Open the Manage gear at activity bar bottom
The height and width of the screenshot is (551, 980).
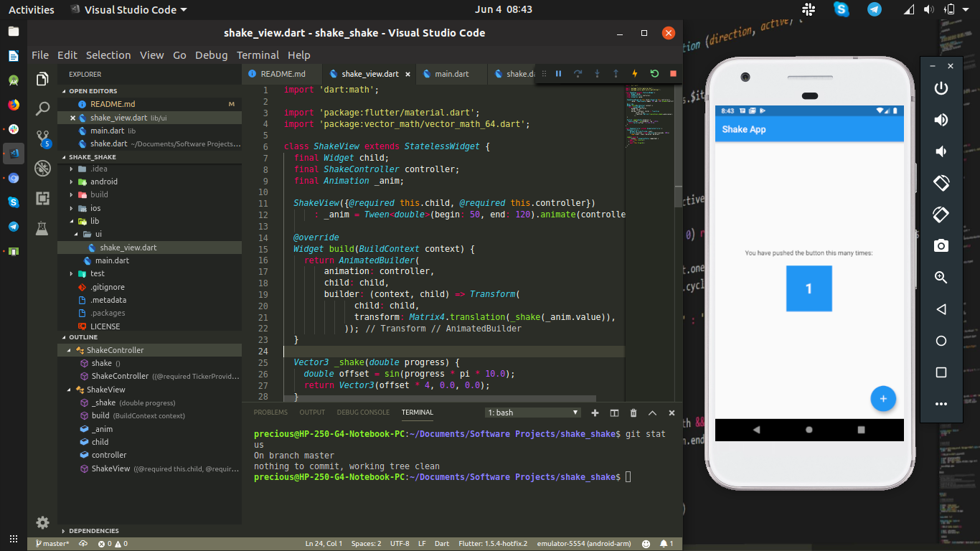42,522
